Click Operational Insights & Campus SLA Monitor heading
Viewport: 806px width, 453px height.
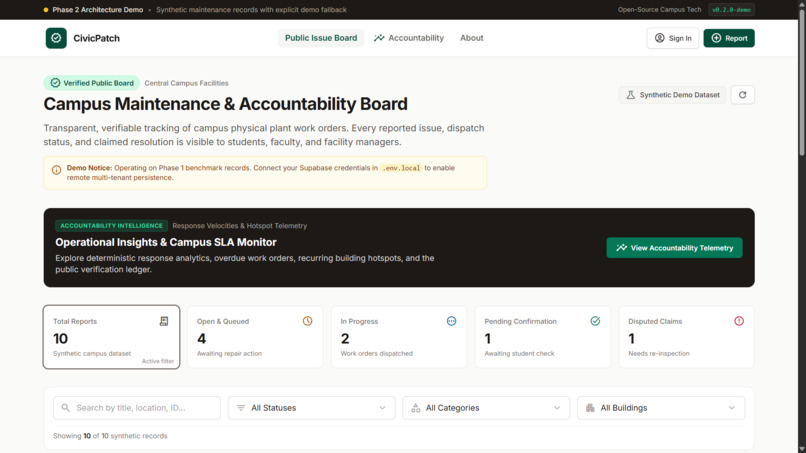pyautogui.click(x=166, y=242)
